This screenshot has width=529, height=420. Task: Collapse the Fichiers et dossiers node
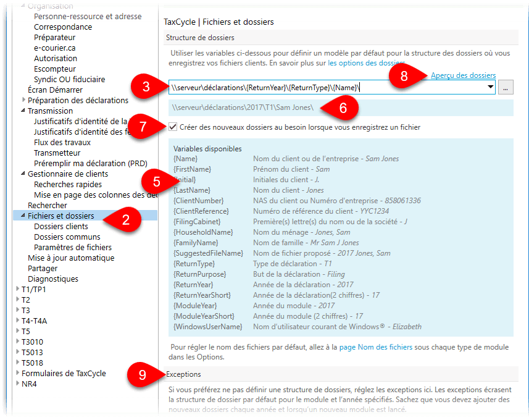23,216
